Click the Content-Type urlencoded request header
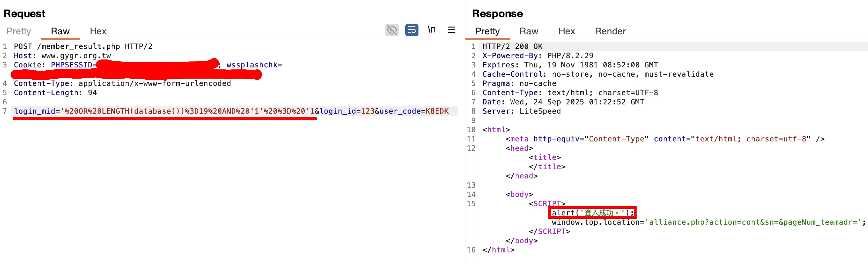The width and height of the screenshot is (868, 263). 122,84
